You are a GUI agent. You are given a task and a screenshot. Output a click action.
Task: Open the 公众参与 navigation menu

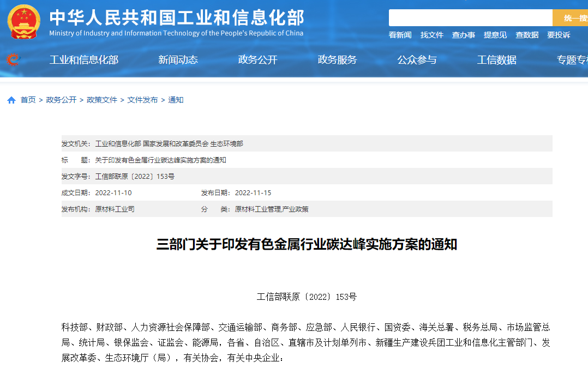pos(417,60)
